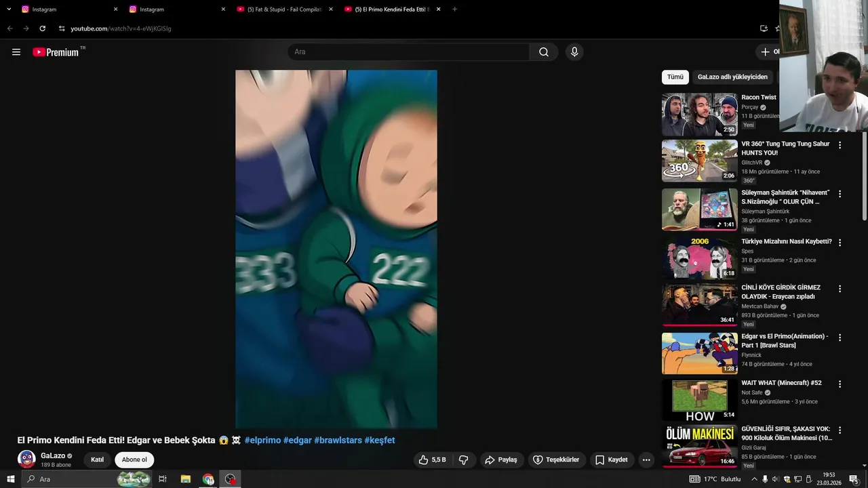
Task: Open VR 360° Tung Tung Tung Sahur thumbnail
Action: (x=699, y=161)
